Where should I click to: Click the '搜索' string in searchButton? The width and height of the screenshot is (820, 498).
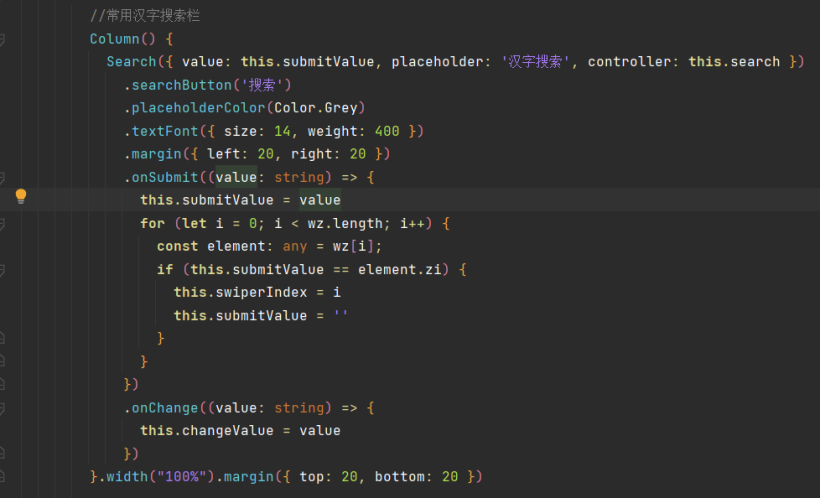pyautogui.click(x=261, y=85)
